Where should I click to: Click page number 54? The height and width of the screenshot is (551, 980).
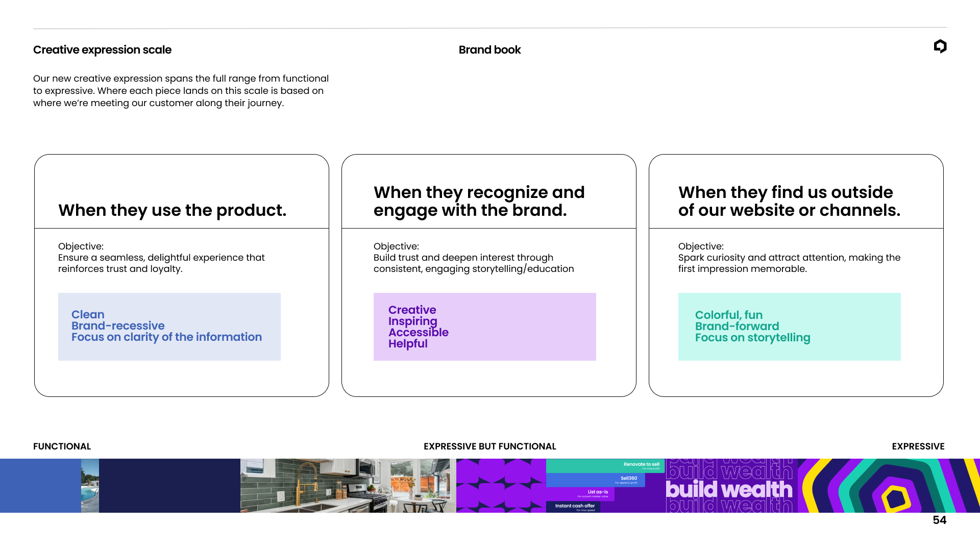939,520
